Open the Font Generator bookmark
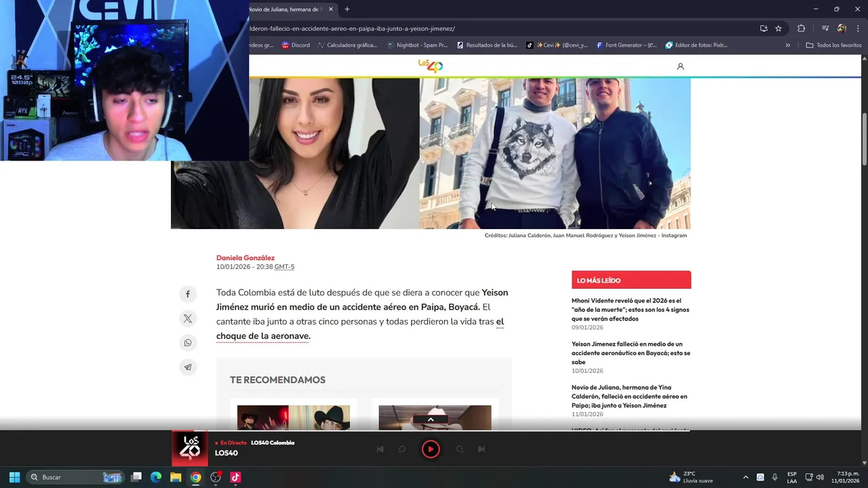Image resolution: width=868 pixels, height=488 pixels. point(627,45)
